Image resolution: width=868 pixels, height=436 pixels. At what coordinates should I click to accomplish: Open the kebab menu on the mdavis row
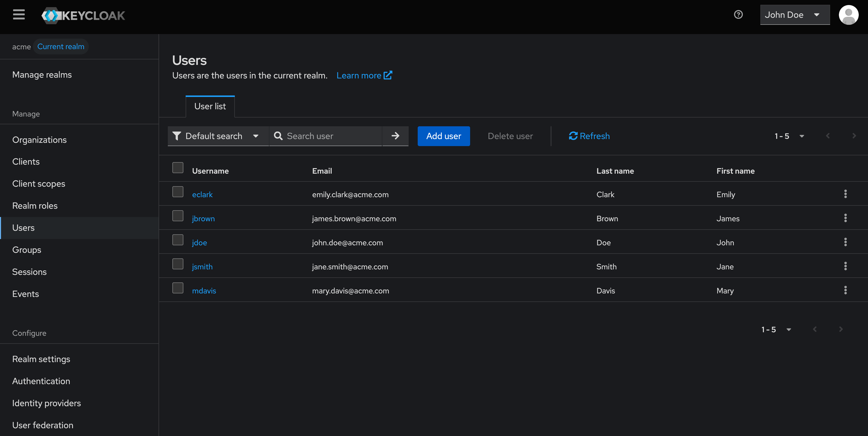tap(845, 290)
